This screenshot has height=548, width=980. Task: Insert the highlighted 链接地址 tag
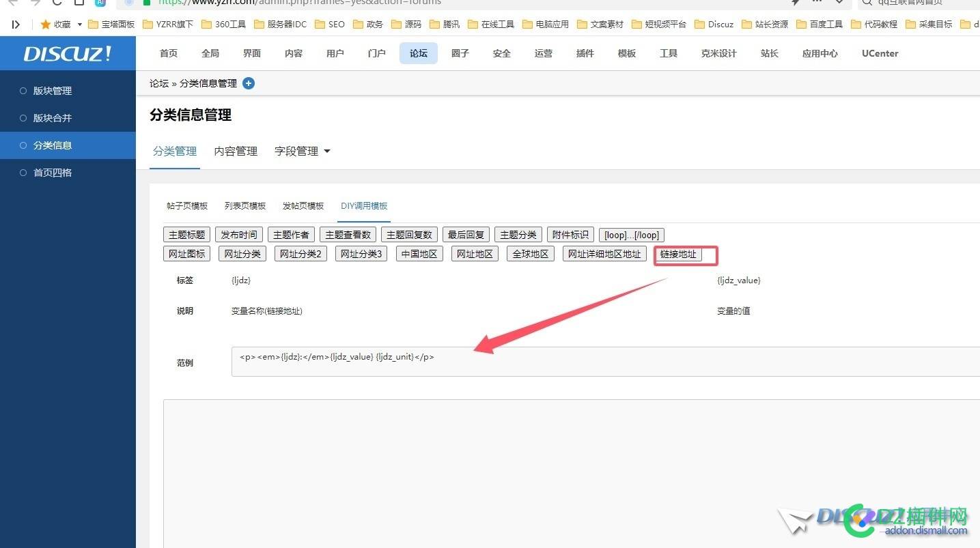[679, 253]
